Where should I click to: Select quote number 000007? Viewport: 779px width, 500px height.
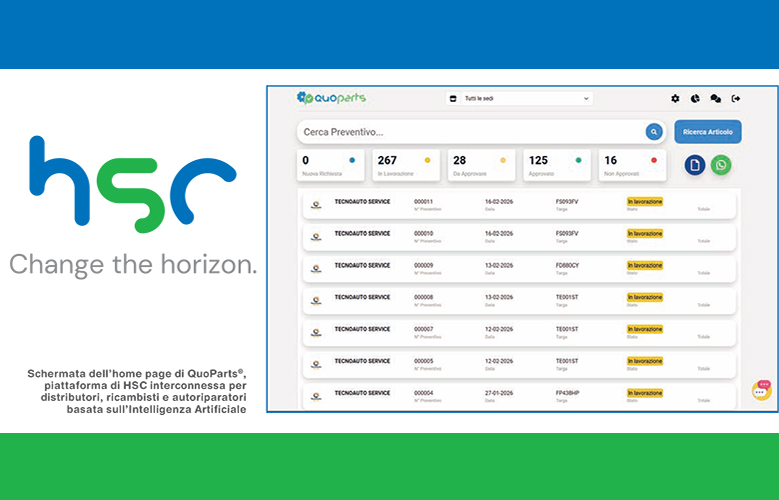[x=423, y=329]
